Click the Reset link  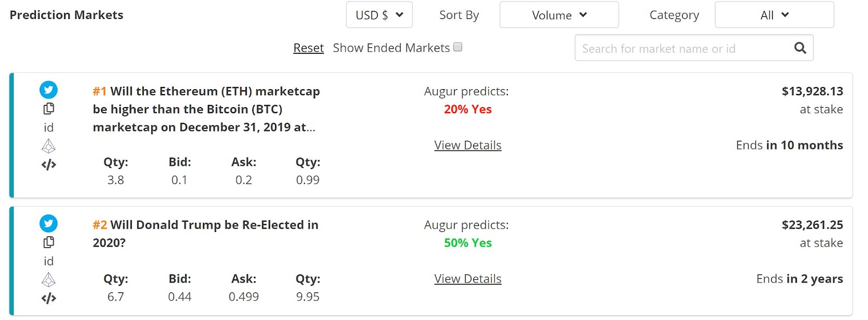click(308, 48)
